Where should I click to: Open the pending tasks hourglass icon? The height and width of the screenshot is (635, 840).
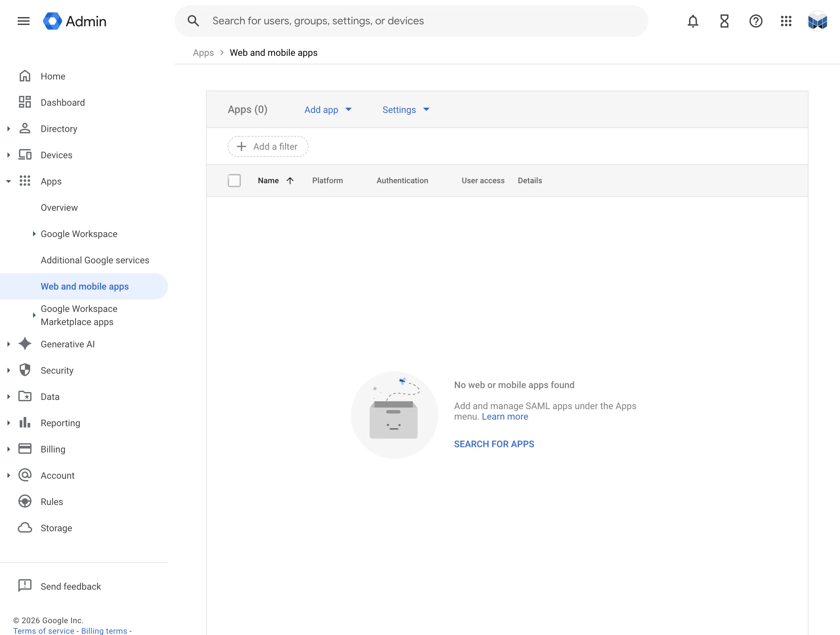pyautogui.click(x=724, y=21)
